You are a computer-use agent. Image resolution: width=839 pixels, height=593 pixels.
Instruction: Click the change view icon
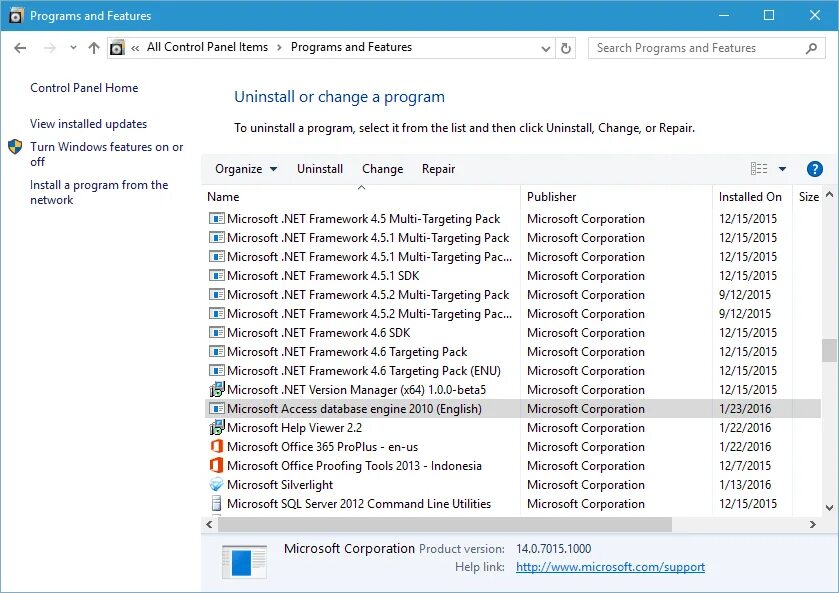[759, 169]
